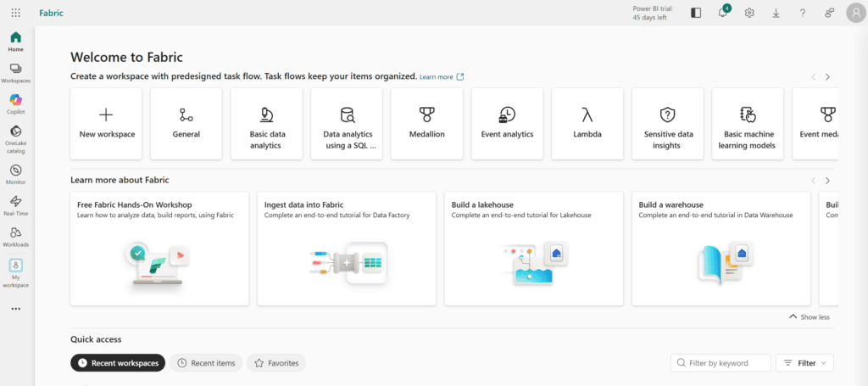Show more sidebar options ellipsis
The image size is (868, 386).
pos(16,309)
